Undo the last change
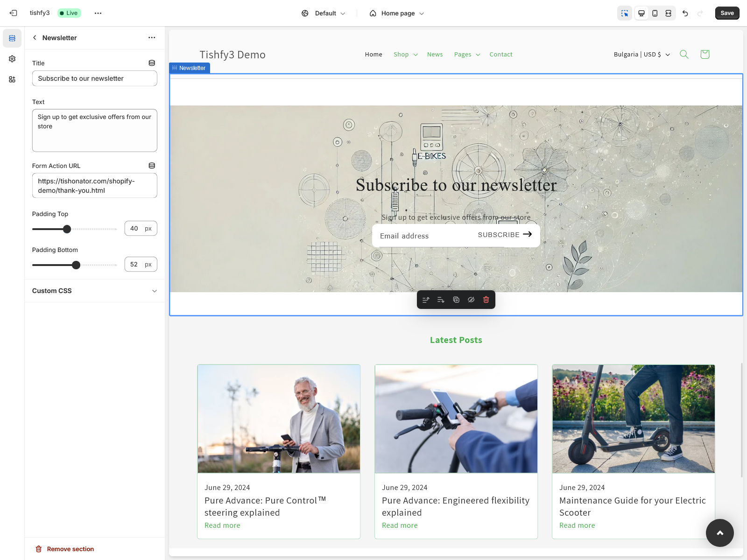 click(685, 13)
